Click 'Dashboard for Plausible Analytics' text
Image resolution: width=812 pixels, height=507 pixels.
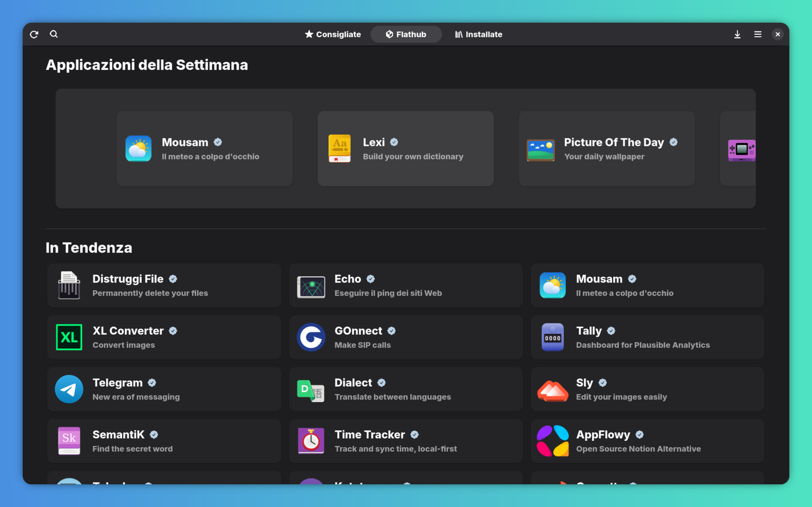pos(643,345)
